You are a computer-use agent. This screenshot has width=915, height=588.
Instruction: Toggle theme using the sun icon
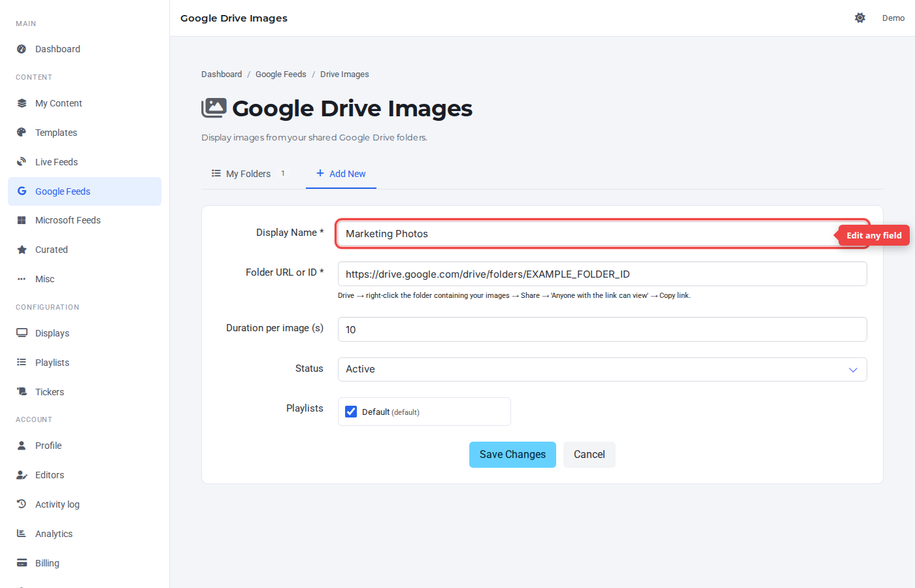860,18
